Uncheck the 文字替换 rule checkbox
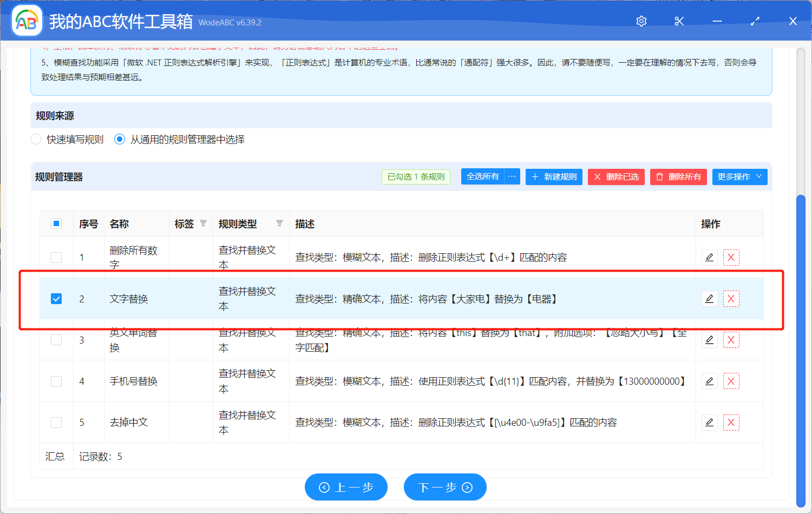 point(56,298)
